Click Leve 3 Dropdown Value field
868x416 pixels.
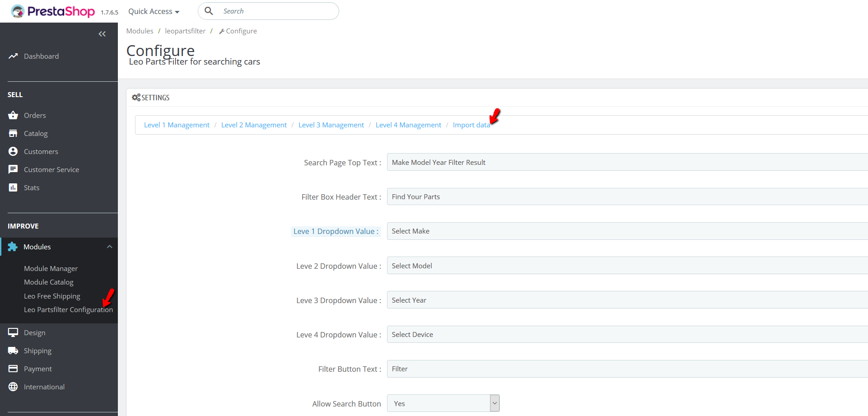627,300
